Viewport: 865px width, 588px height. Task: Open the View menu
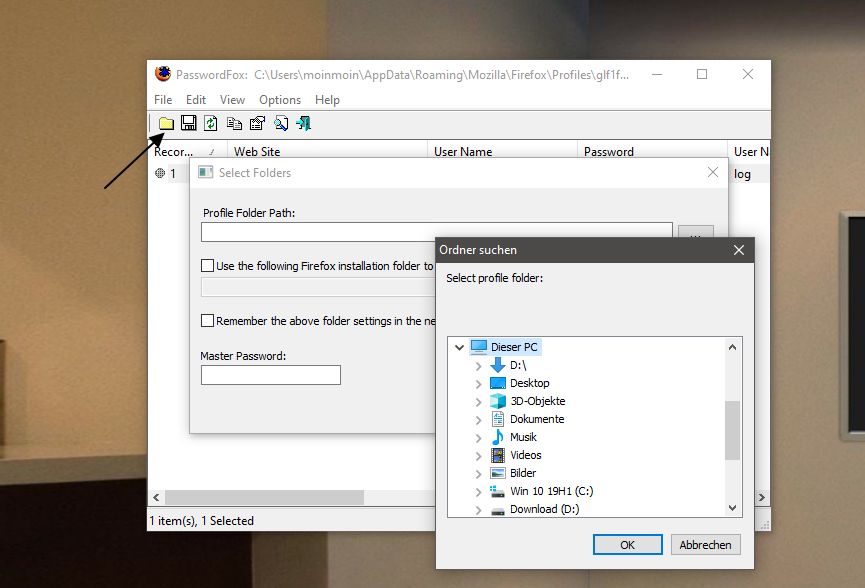click(x=232, y=100)
